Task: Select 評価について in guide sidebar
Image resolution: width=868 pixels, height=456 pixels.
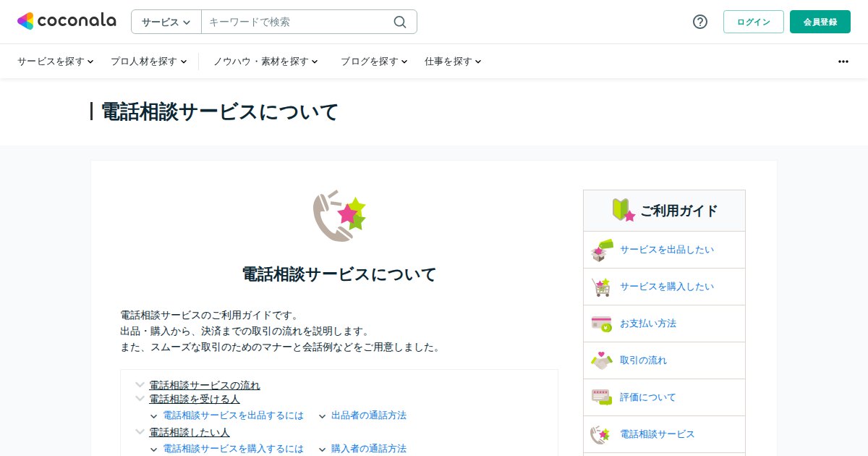Action: 664,397
